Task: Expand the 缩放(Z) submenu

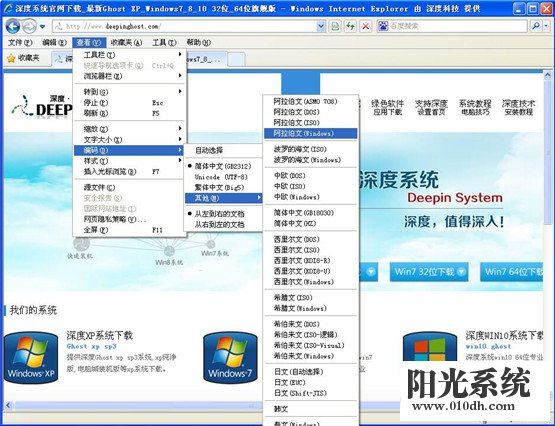Action: 130,129
